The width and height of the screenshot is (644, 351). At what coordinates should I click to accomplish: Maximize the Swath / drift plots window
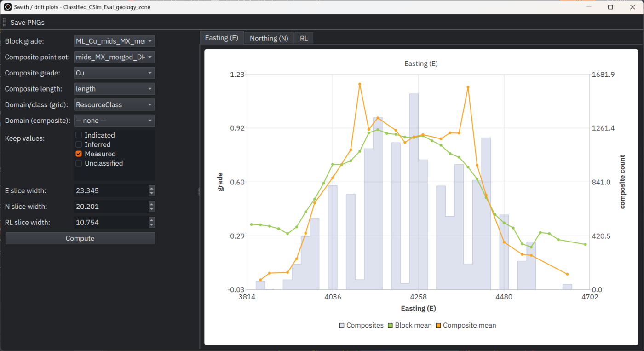(x=610, y=7)
